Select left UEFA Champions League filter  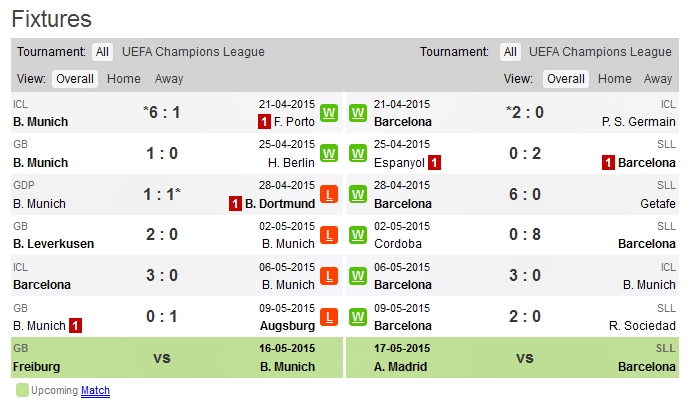193,52
